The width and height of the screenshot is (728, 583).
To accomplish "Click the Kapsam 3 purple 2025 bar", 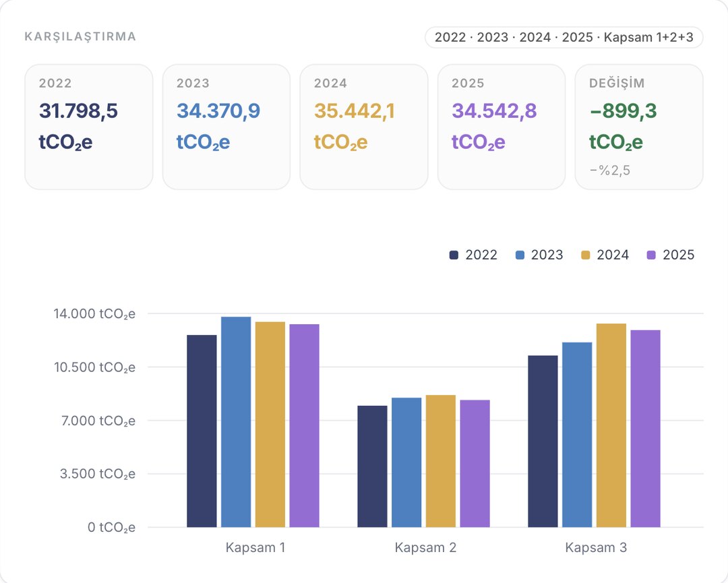I will pyautogui.click(x=645, y=429).
